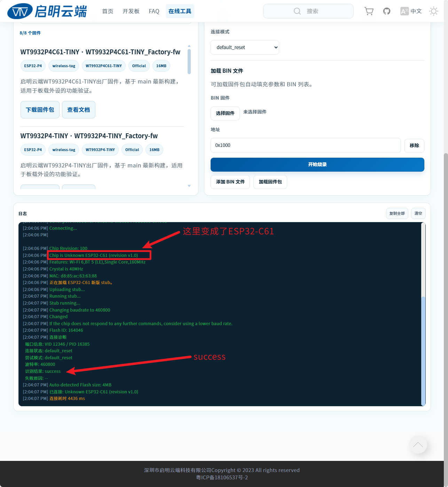Click the log panel scrollbar thumb
Viewport: 448px width, 487px height.
click(423, 351)
